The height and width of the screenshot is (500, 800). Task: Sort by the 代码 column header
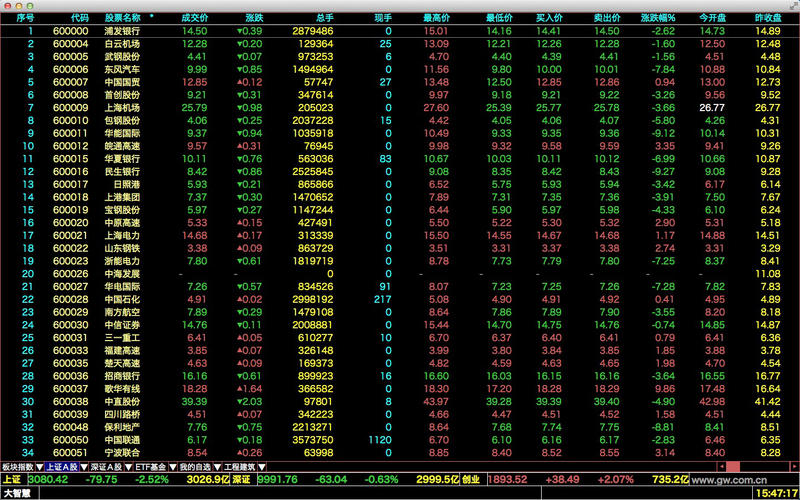(x=80, y=18)
